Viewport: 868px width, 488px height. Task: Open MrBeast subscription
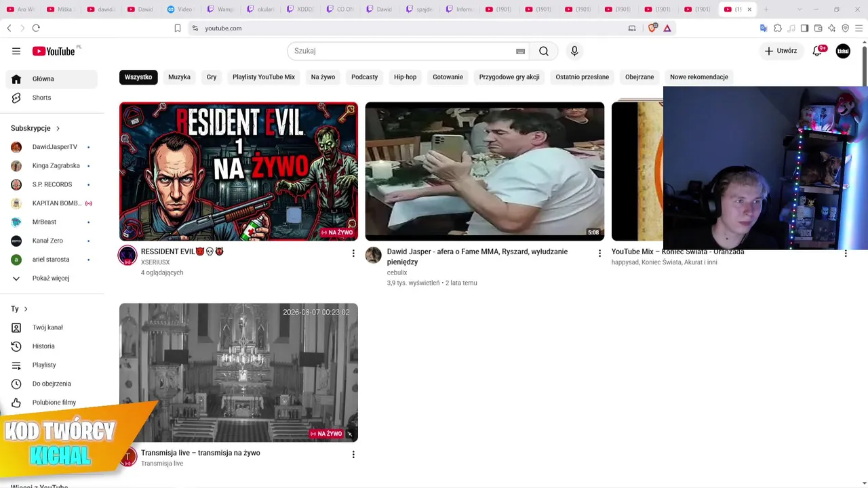pyautogui.click(x=52, y=222)
